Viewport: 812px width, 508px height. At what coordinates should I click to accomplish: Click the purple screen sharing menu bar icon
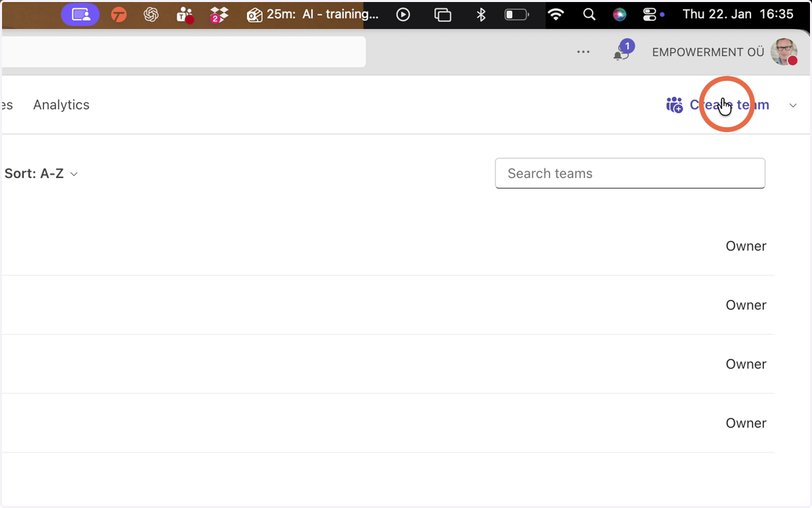(x=81, y=14)
